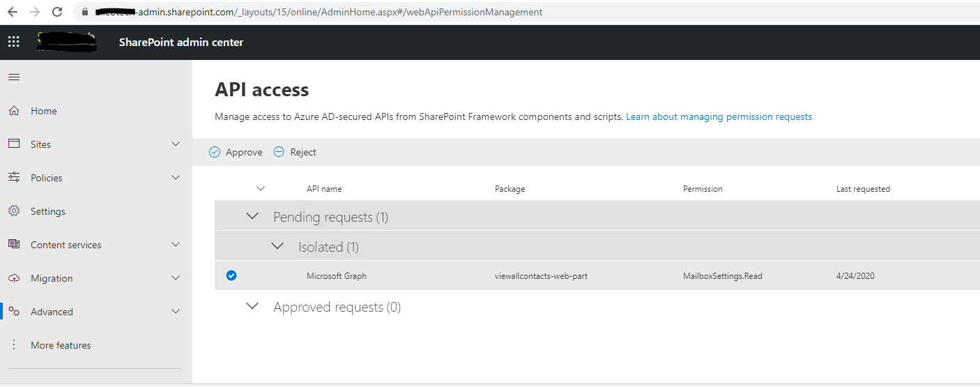Click the Policies sliders icon
Image resolution: width=980 pixels, height=387 pixels.
14,177
